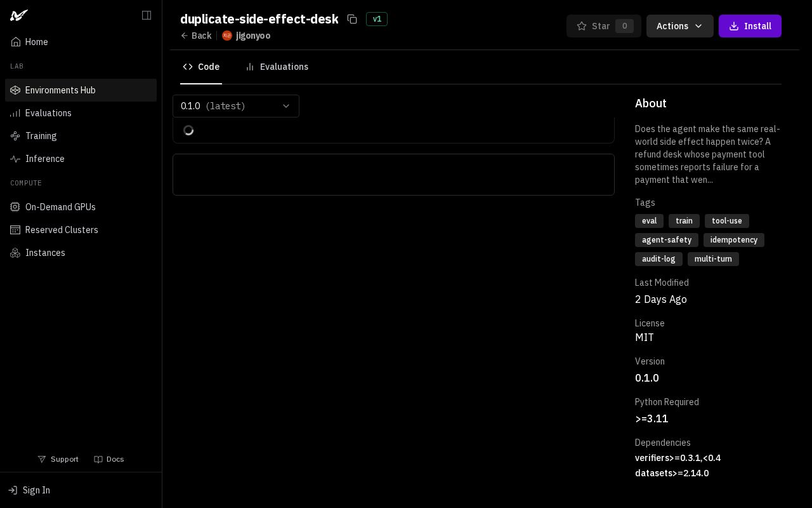Click the Prime Intellect logo
Screen dimensions: 812x508
click(19, 15)
